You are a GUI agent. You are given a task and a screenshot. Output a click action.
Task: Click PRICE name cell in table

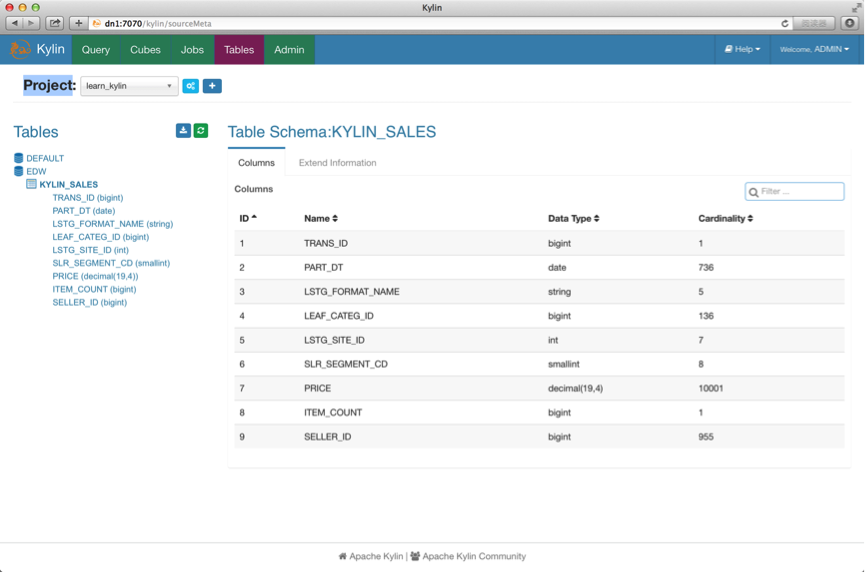pos(317,388)
